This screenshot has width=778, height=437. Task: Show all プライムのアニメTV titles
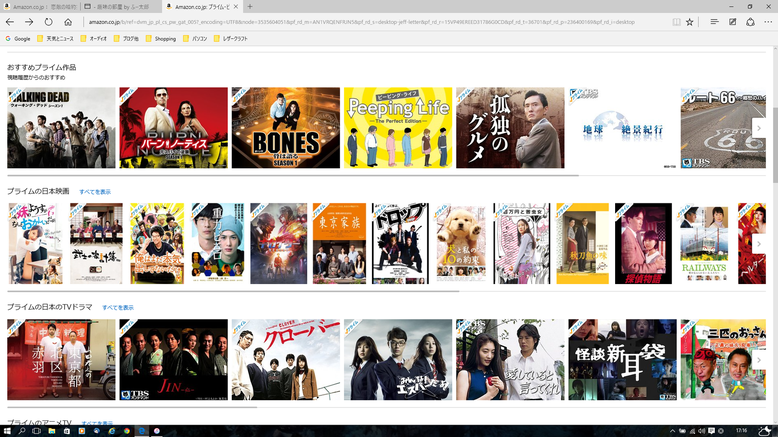coord(97,423)
